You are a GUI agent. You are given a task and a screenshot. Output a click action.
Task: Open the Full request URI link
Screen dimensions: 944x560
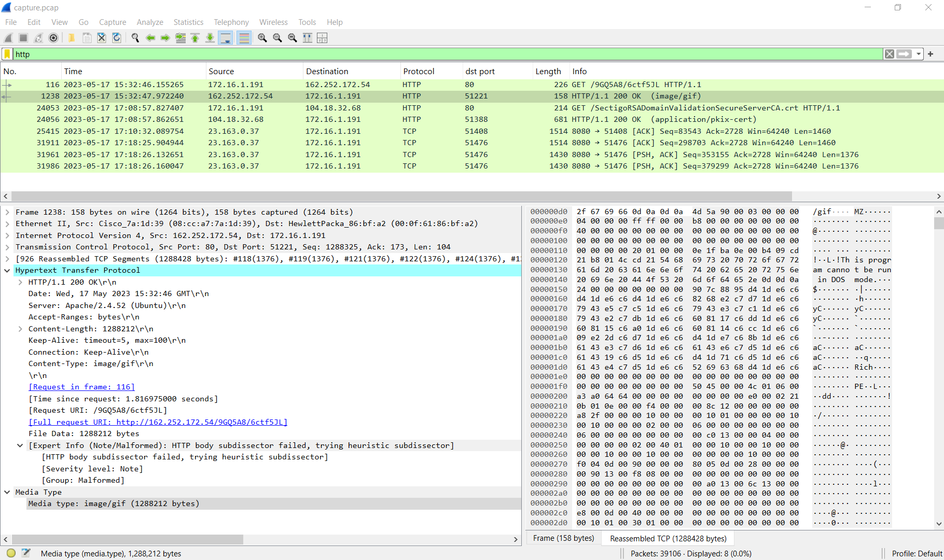point(158,422)
